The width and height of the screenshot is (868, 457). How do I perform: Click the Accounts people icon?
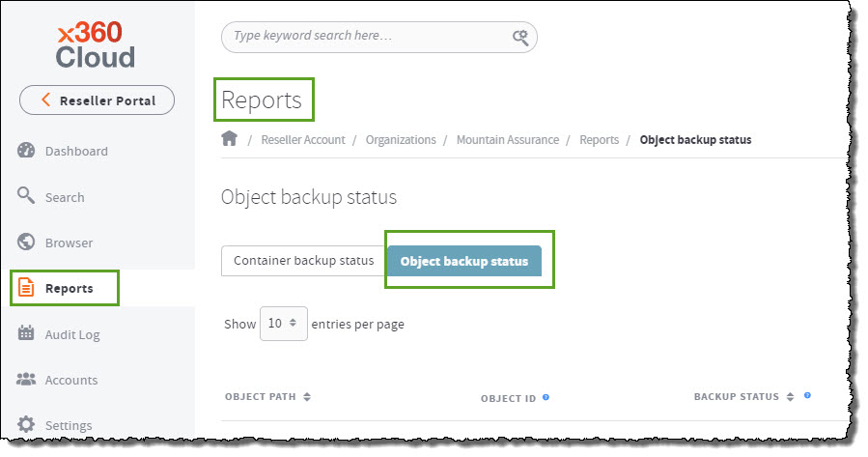pos(26,379)
